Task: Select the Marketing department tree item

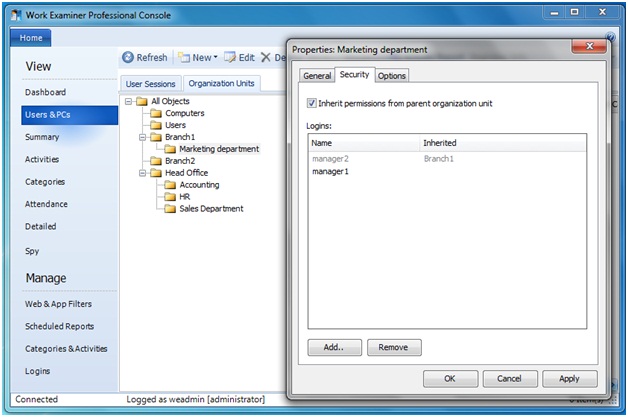Action: click(x=219, y=149)
